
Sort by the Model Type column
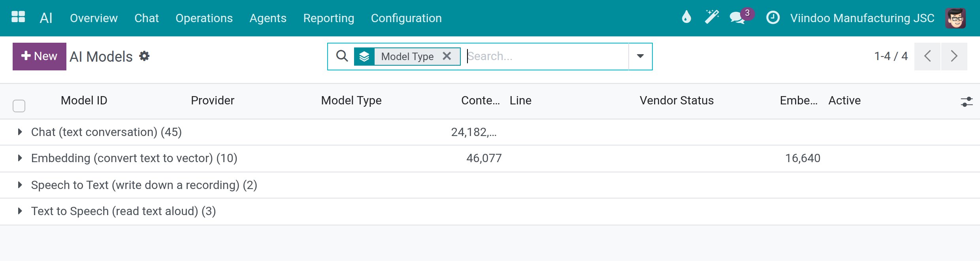[x=351, y=100]
